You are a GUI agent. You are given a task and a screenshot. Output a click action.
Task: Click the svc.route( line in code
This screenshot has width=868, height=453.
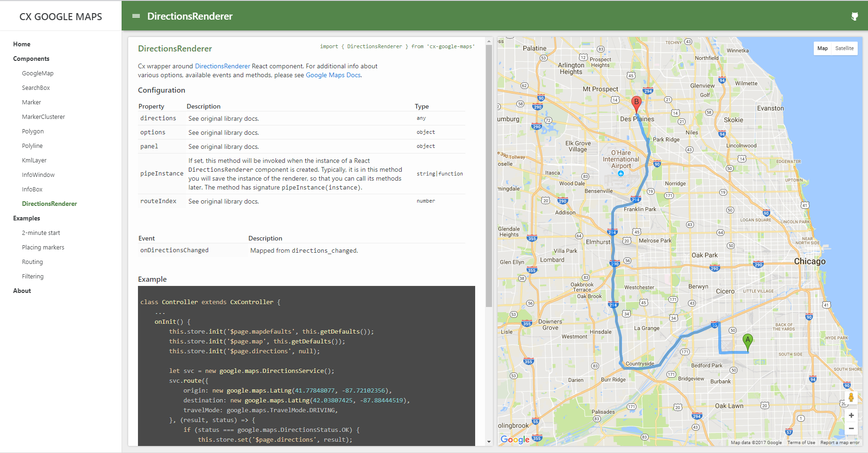pyautogui.click(x=188, y=380)
